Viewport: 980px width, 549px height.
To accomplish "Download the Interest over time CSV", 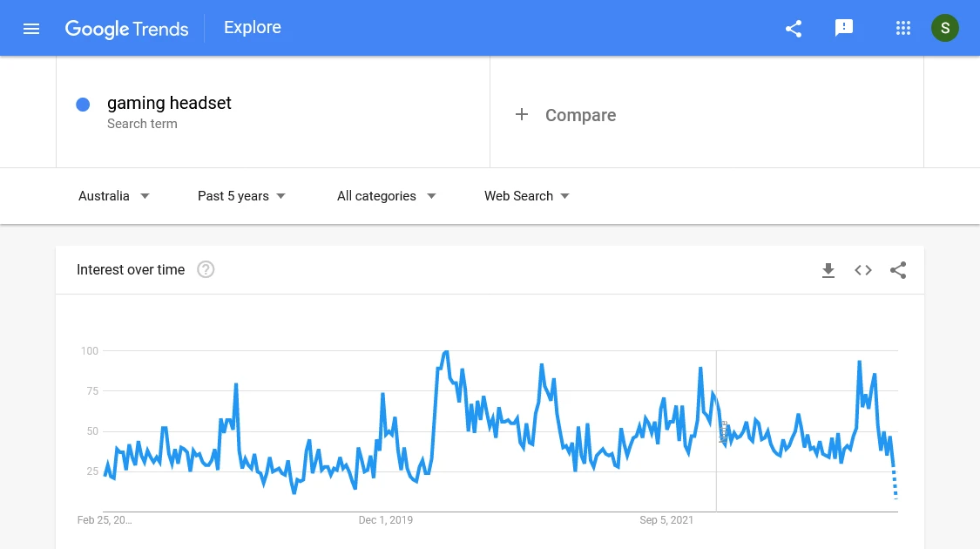I will point(828,270).
